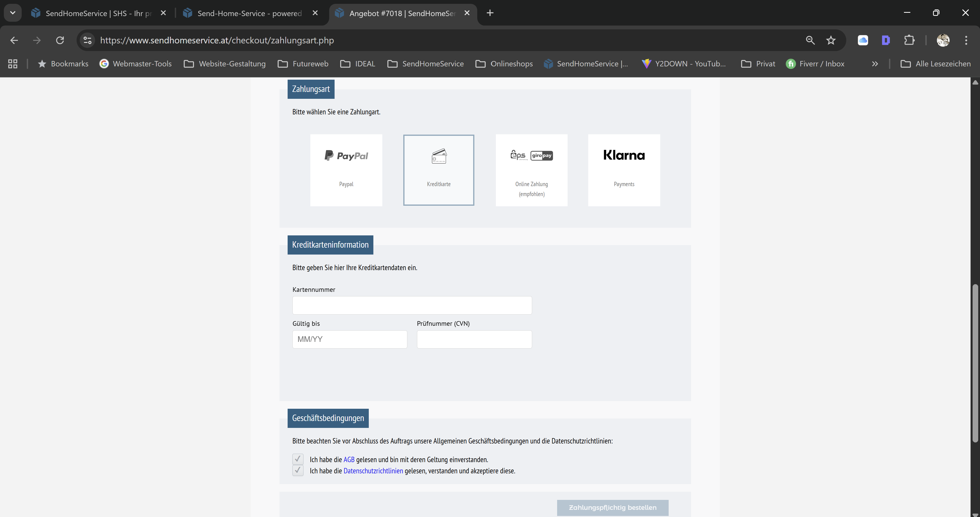980x517 pixels.
Task: Select the PayPal payment option
Action: [x=346, y=170]
